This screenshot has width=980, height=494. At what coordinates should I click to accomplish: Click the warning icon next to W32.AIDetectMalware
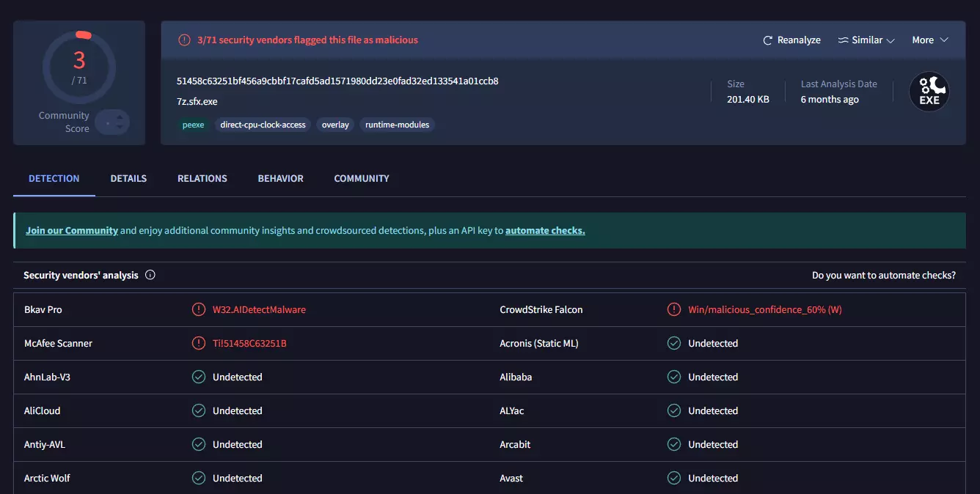coord(198,310)
